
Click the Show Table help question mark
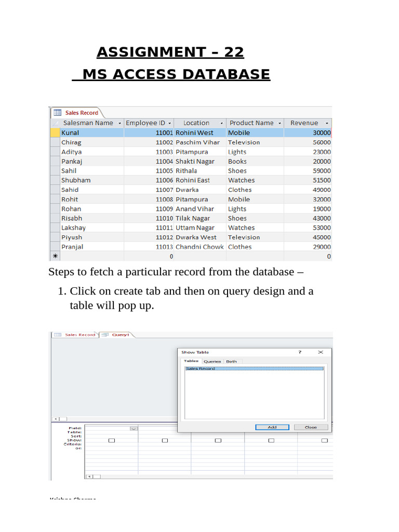[300, 352]
